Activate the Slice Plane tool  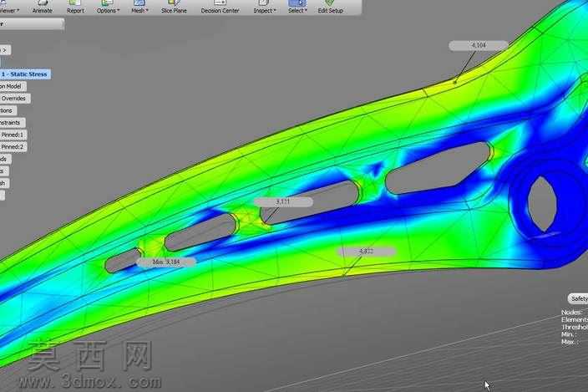tap(174, 7)
